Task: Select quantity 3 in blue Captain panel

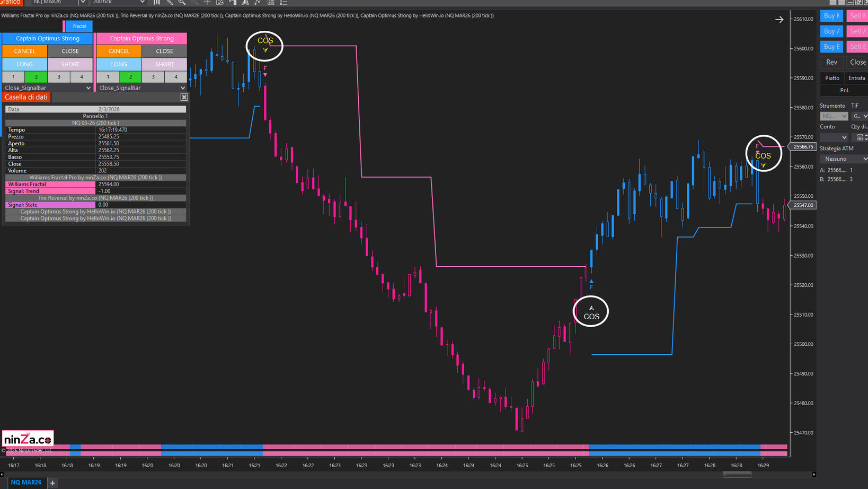Action: pyautogui.click(x=59, y=77)
